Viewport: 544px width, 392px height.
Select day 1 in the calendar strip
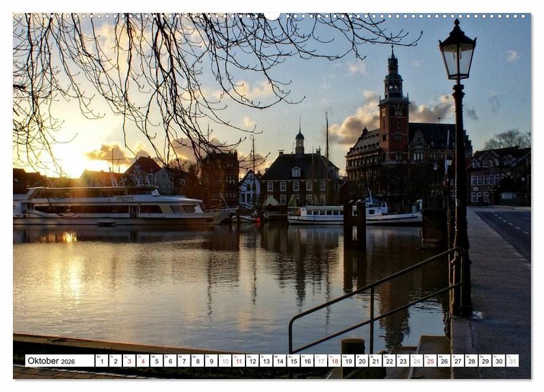coord(101,361)
